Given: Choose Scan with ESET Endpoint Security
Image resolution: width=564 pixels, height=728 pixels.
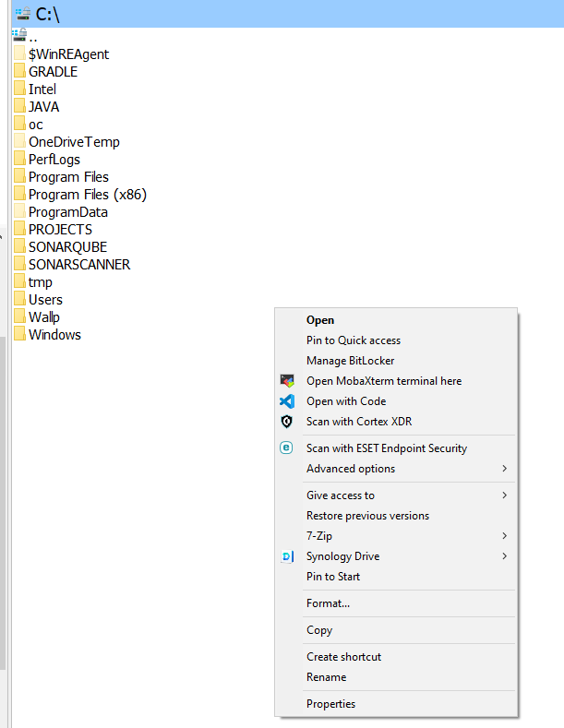Looking at the screenshot, I should tap(396, 448).
